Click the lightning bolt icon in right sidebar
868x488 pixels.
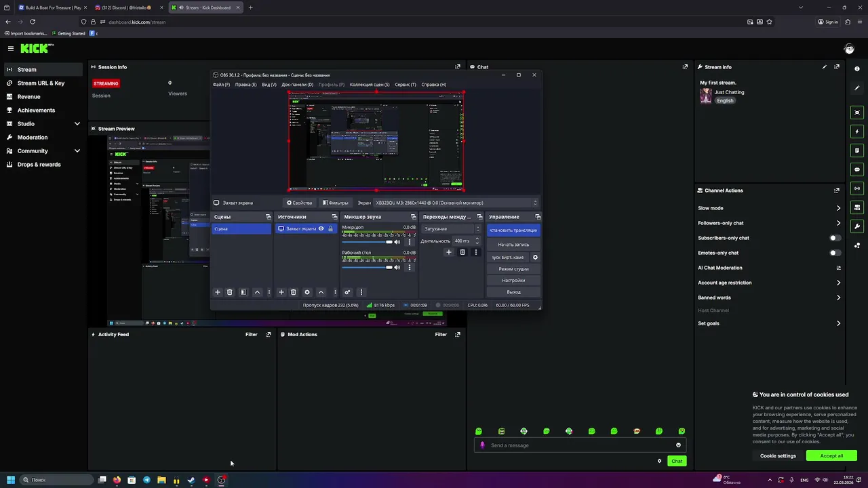[x=857, y=131]
